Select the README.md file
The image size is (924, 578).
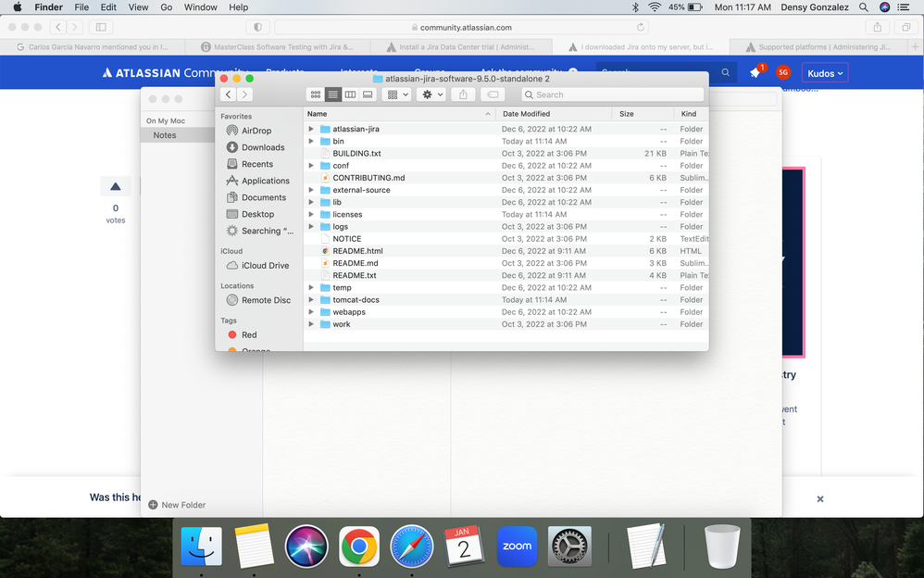[506, 263]
